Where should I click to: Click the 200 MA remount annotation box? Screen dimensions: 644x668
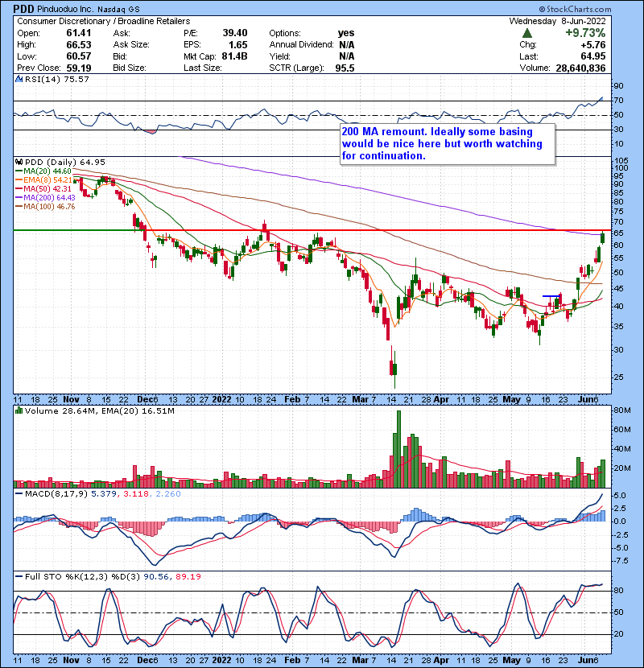point(444,144)
